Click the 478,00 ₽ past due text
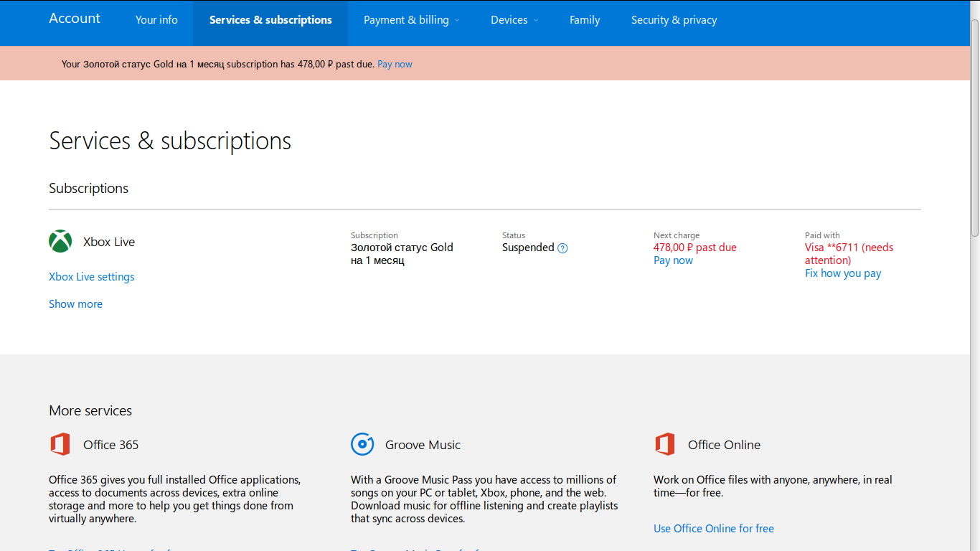The image size is (980, 551). point(694,248)
